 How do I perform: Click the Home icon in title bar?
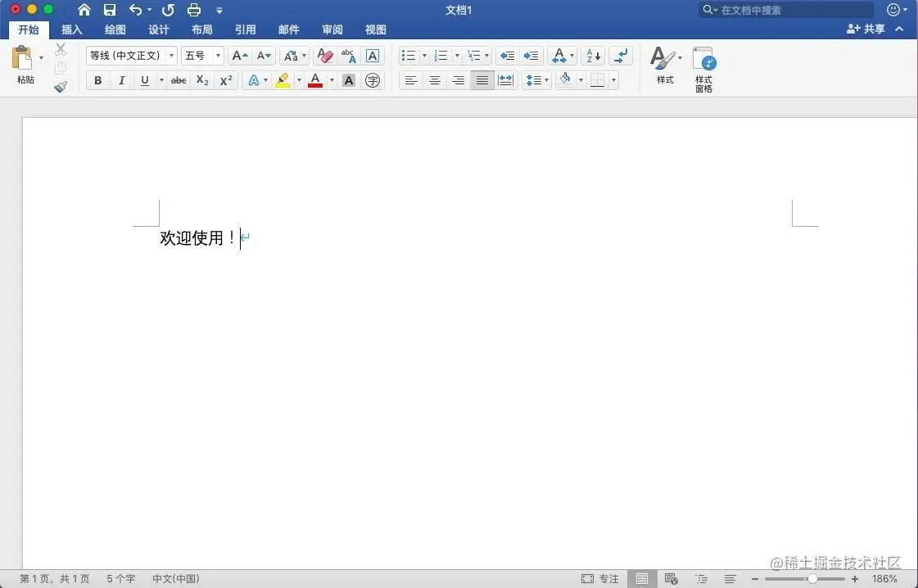pos(84,10)
